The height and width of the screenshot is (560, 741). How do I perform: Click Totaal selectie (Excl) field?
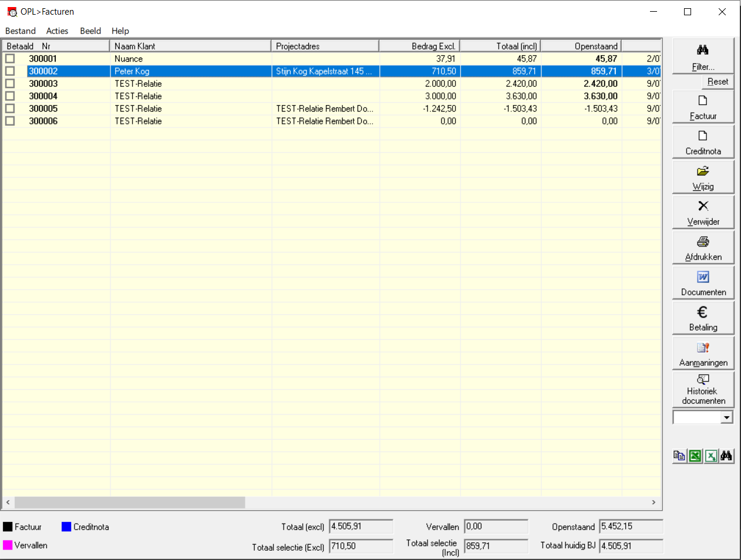pos(361,546)
